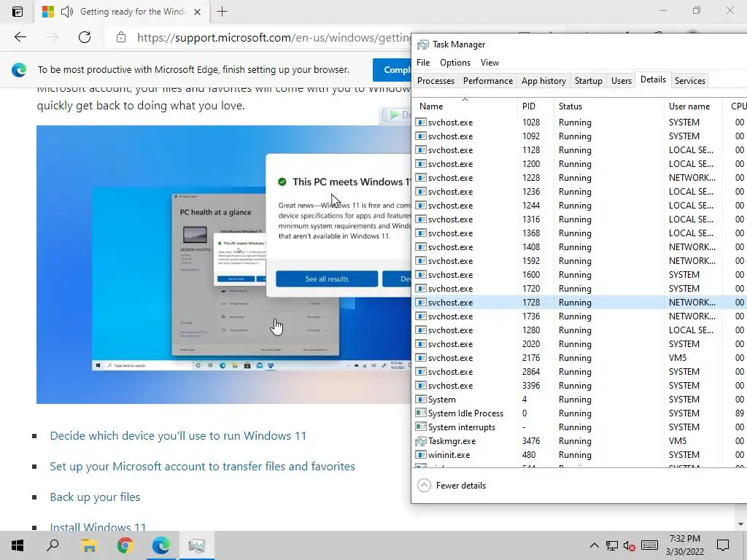Click the Edge logo in setup banner
The image size is (747, 560).
19,69
